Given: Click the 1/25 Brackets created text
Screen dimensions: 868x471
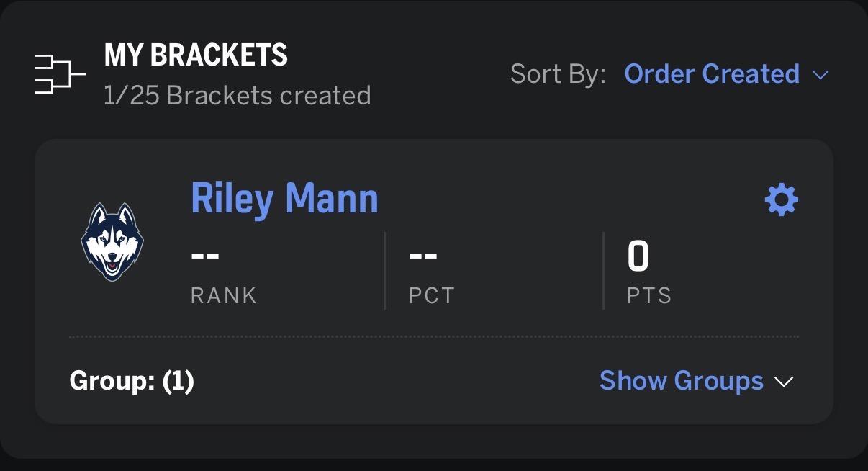Looking at the screenshot, I should [x=237, y=95].
